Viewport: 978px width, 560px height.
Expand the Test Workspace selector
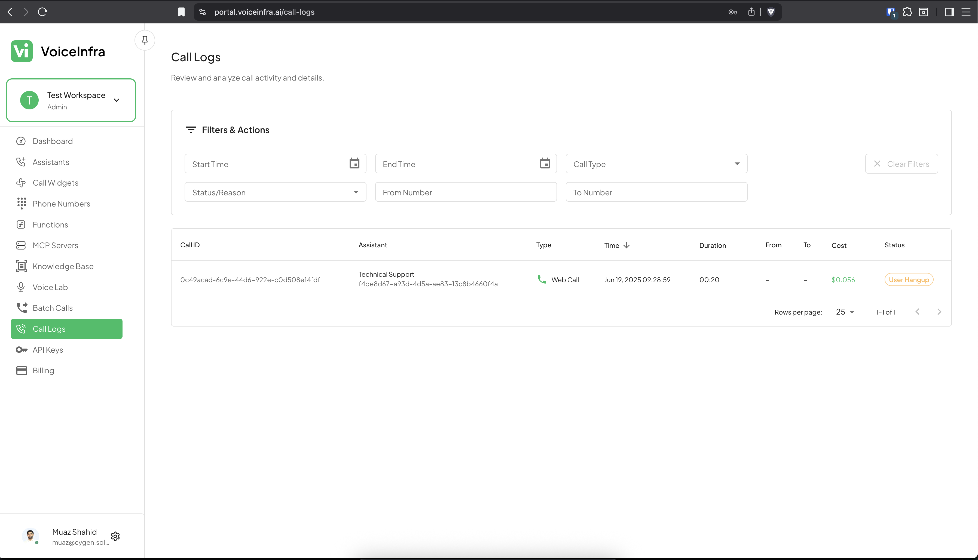[71, 100]
